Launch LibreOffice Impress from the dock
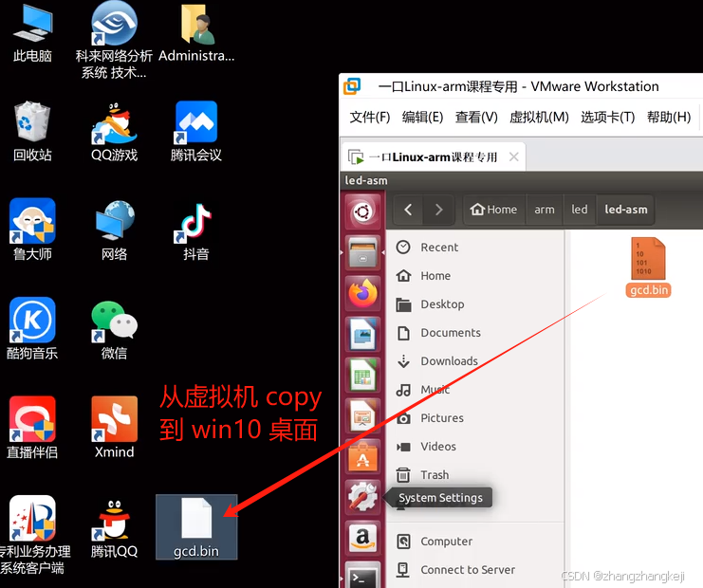Image resolution: width=703 pixels, height=588 pixels. tap(362, 415)
